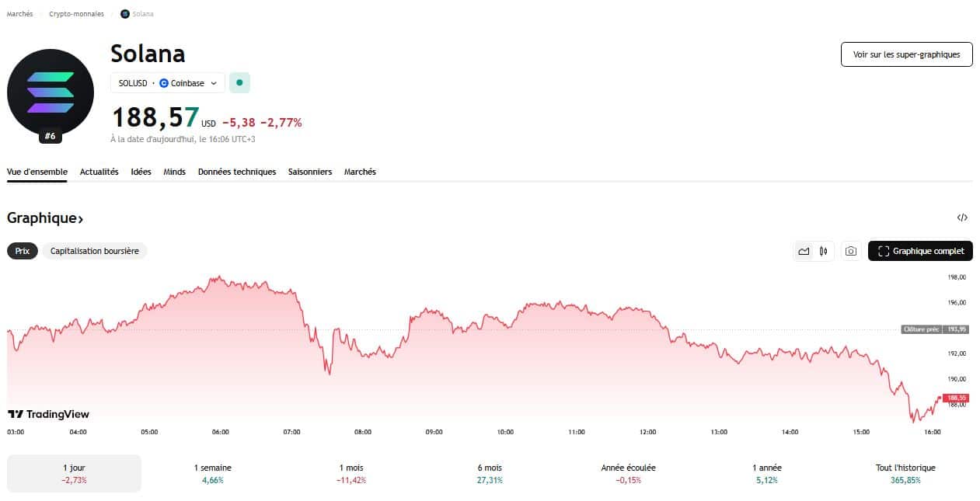Click the Solana logo image
The height and width of the screenshot is (501, 980).
pos(51,92)
